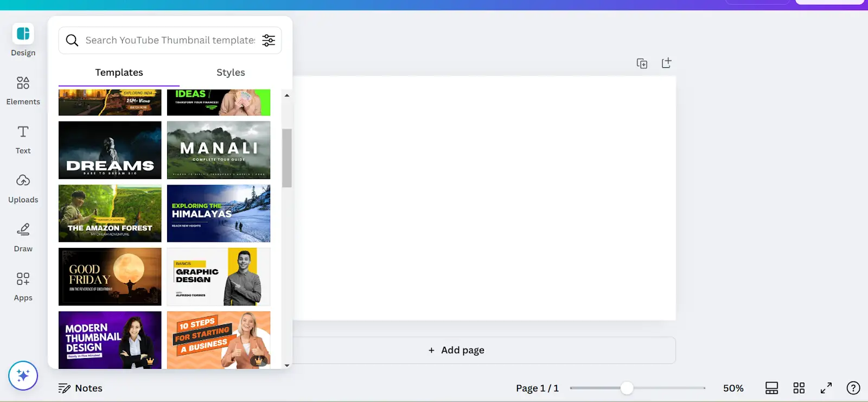This screenshot has width=868, height=402.
Task: Click the add page icon above canvas
Action: [x=667, y=63]
